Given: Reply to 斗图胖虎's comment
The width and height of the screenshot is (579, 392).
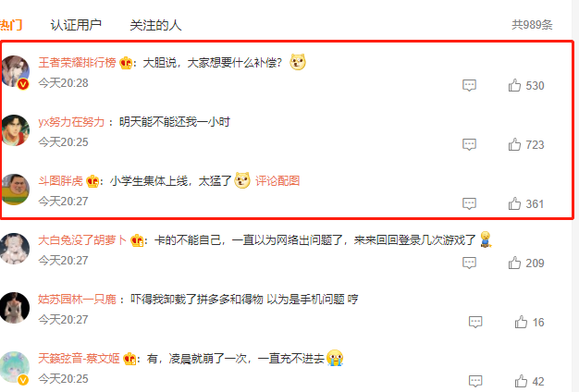Looking at the screenshot, I should point(469,203).
